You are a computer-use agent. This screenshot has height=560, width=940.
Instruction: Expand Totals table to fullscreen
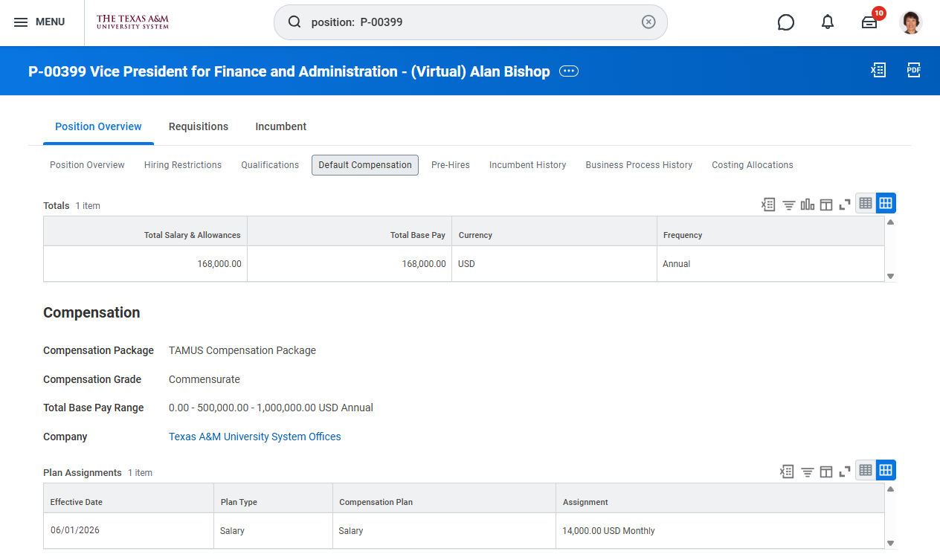pos(845,205)
